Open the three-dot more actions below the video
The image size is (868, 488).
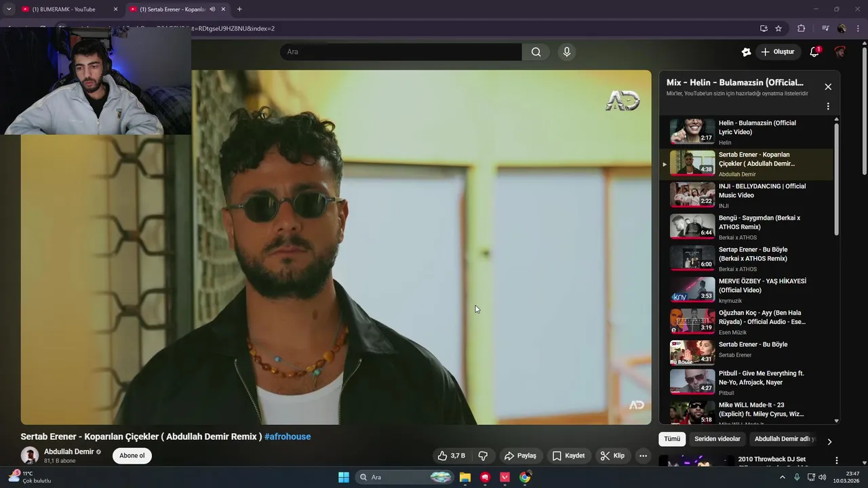(x=643, y=455)
